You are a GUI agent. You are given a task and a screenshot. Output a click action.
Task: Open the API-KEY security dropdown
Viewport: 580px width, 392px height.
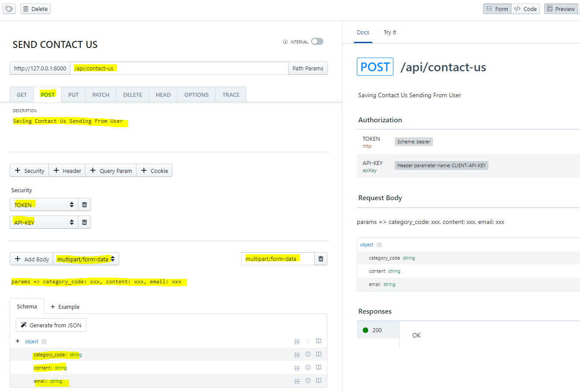click(44, 222)
